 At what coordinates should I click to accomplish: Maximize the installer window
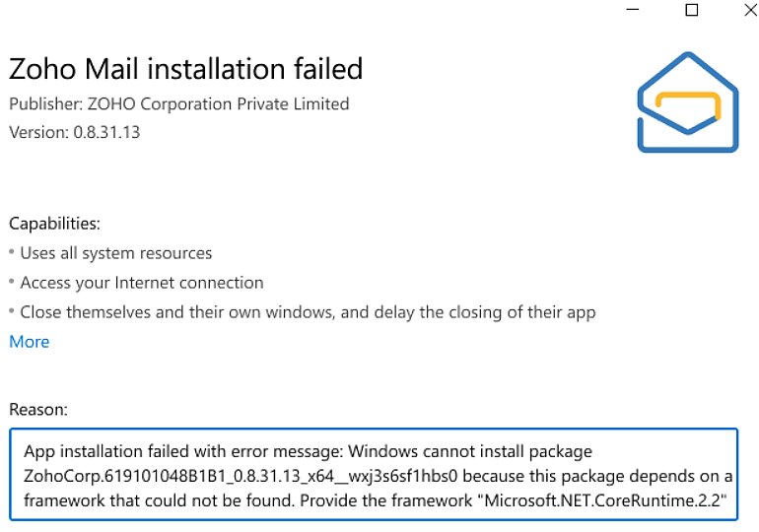692,11
